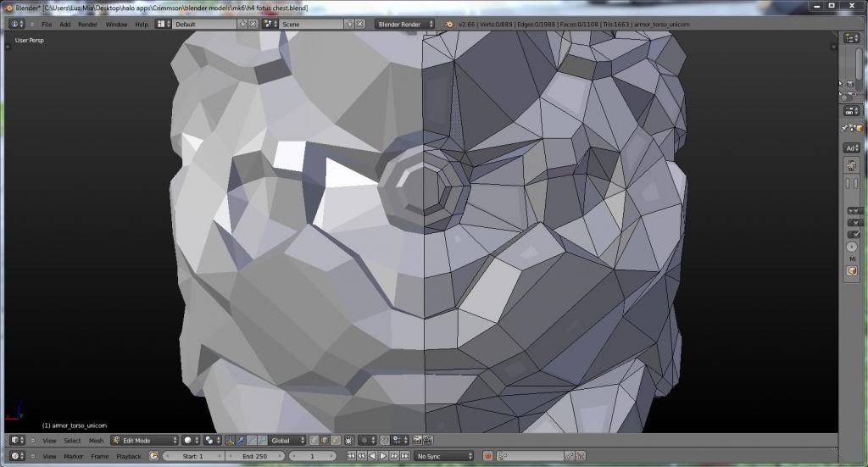Open the Frame menu
The width and height of the screenshot is (868, 467).
pyautogui.click(x=100, y=457)
